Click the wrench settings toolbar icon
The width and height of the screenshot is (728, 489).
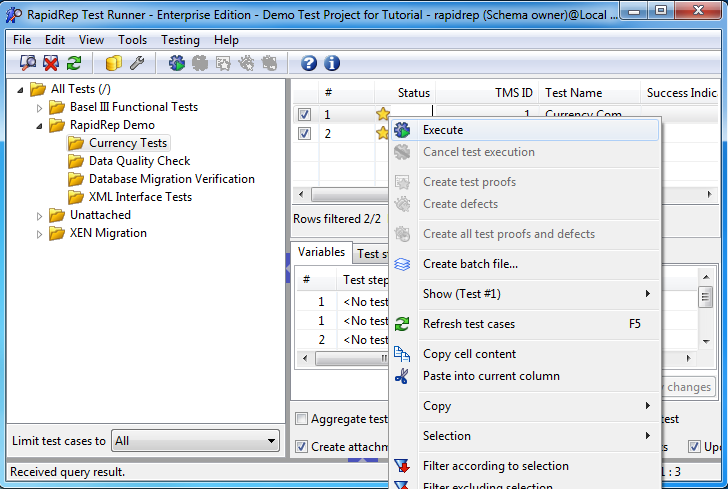point(137,63)
